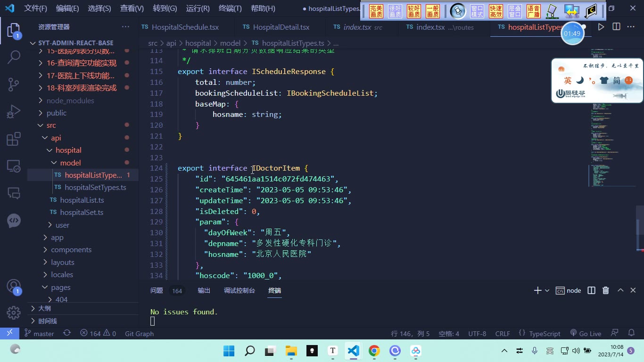Screen dimensions: 644x362
Task: Open the Remote Explorer view
Action: point(14,166)
